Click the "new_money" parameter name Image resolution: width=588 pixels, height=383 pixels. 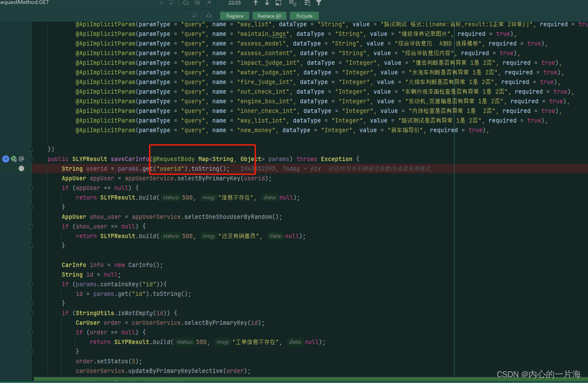256,130
